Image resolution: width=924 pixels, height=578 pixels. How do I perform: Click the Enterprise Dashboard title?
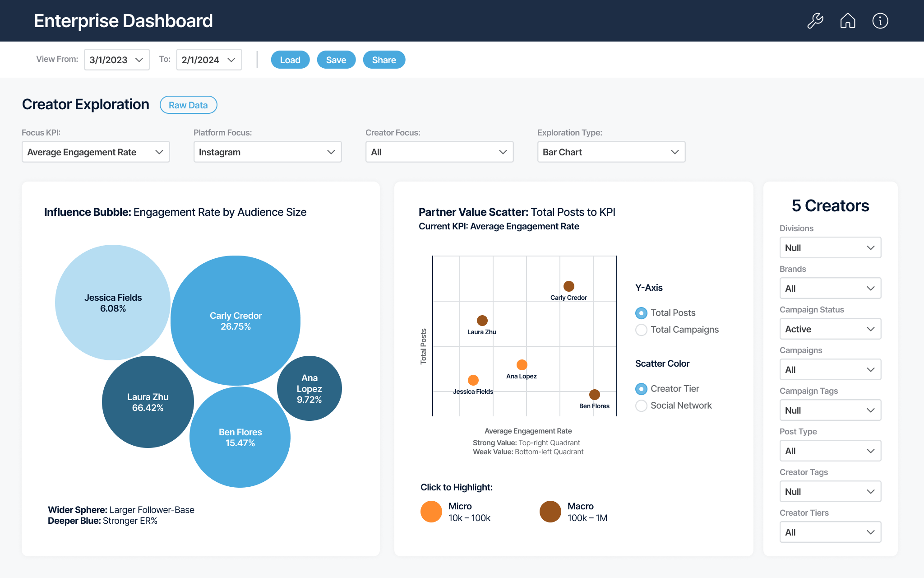pyautogui.click(x=123, y=21)
